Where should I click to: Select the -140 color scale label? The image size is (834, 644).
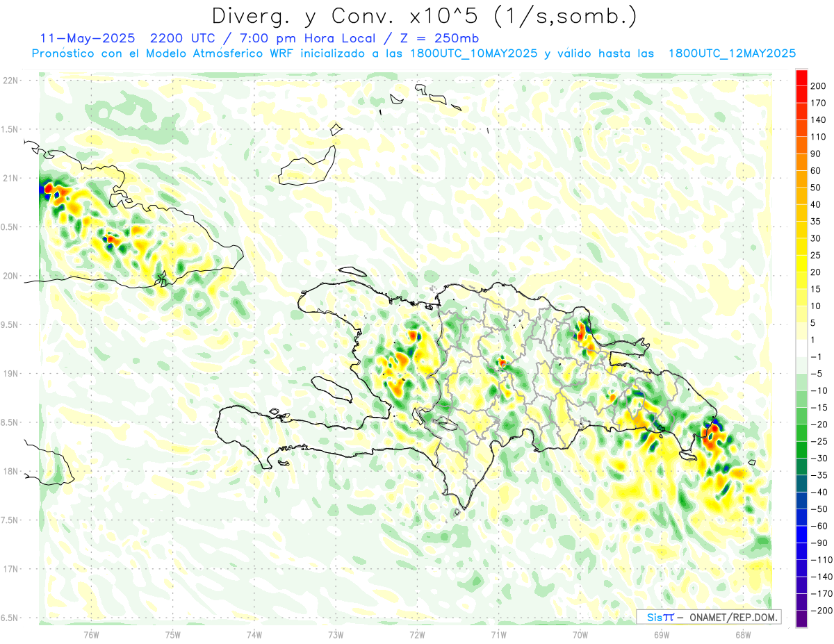(821, 577)
